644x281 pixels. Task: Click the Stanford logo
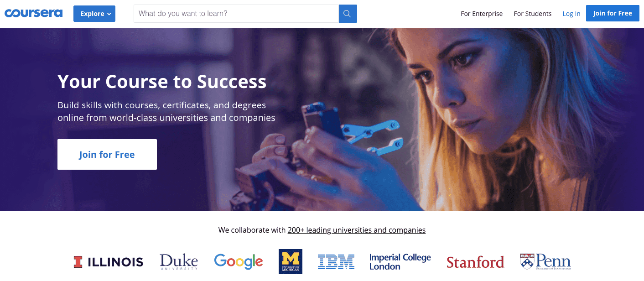(475, 261)
